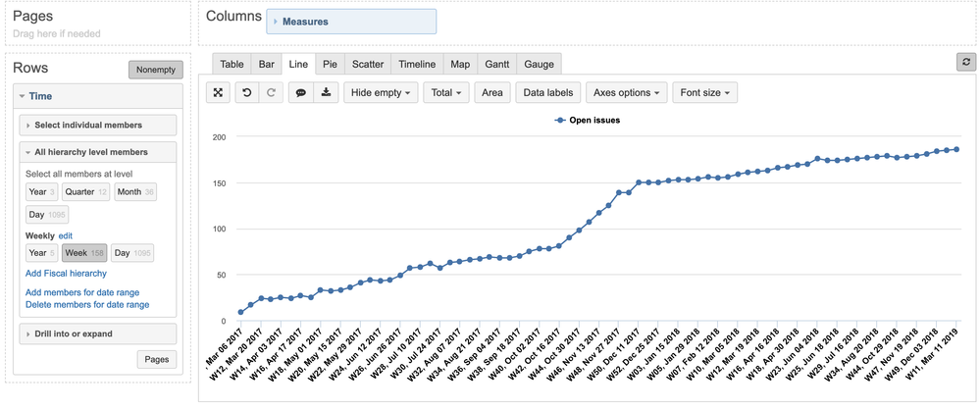Viewport: 980px width, 410px height.
Task: Open the Font size dropdown
Action: pyautogui.click(x=705, y=93)
